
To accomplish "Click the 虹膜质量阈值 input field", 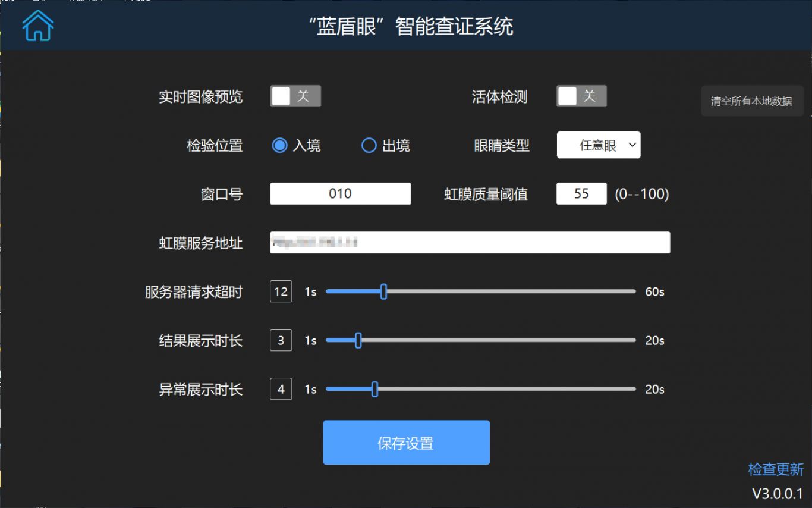I will click(x=581, y=193).
